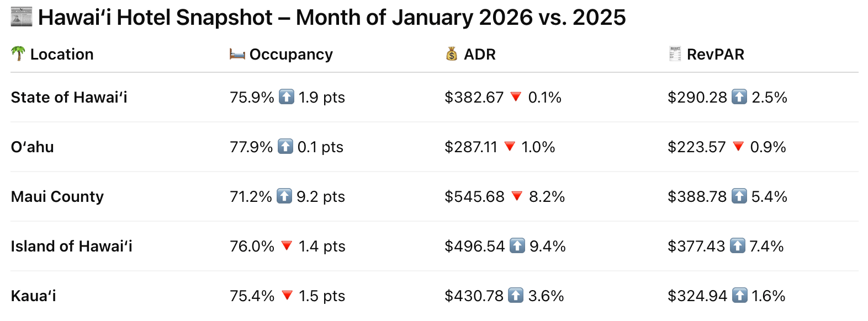Click the Occupancy column header
The height and width of the screenshot is (321, 868).
(291, 55)
